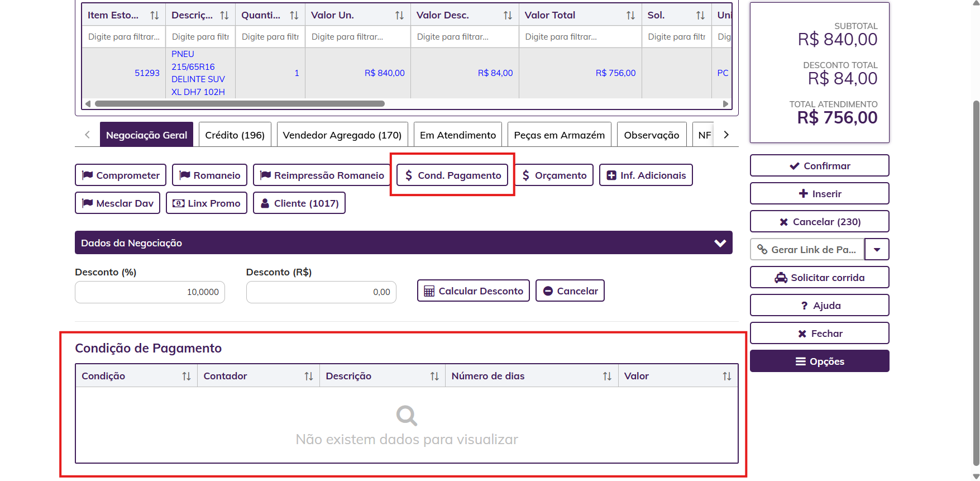Click Reimpressão Romaneio button
This screenshot has height=481, width=980.
pyautogui.click(x=322, y=175)
